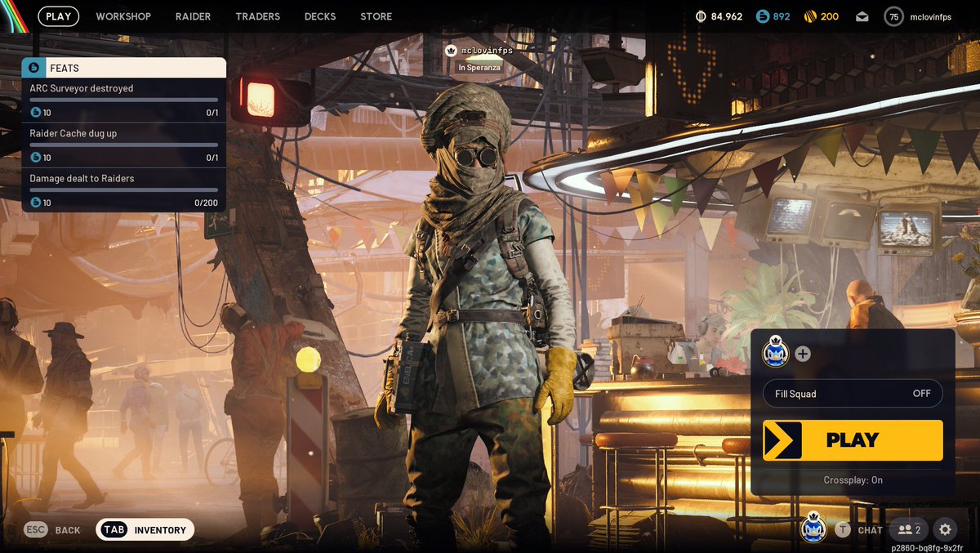This screenshot has width=980, height=553.
Task: Open the STORE tab
Action: (376, 16)
